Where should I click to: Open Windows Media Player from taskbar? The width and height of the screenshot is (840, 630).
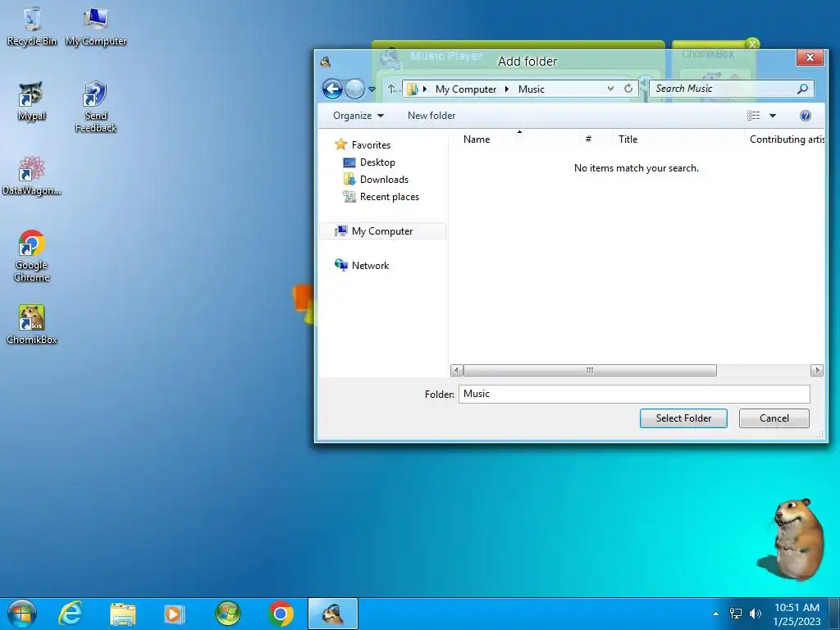(174, 614)
